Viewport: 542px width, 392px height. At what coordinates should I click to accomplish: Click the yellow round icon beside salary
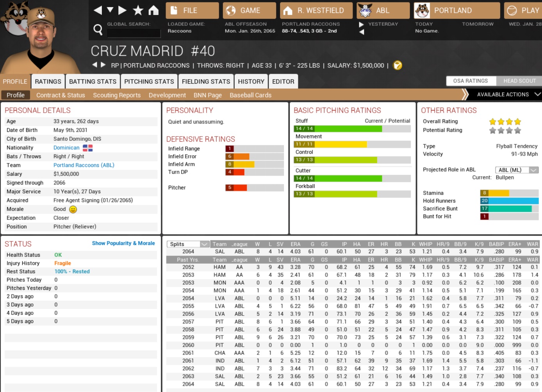tap(398, 65)
